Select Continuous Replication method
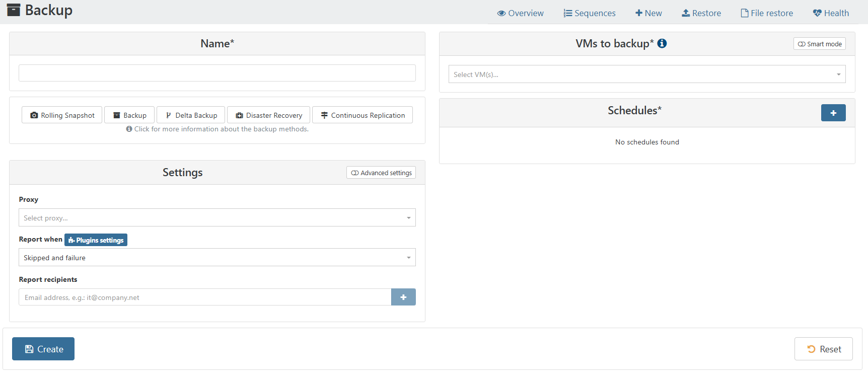This screenshot has width=868, height=381. [x=363, y=115]
